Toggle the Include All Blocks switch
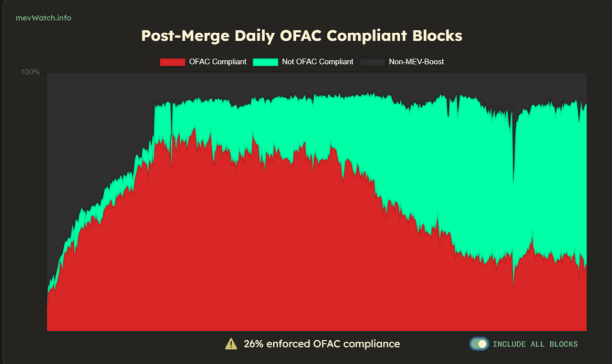The height and width of the screenshot is (364, 612). click(479, 344)
